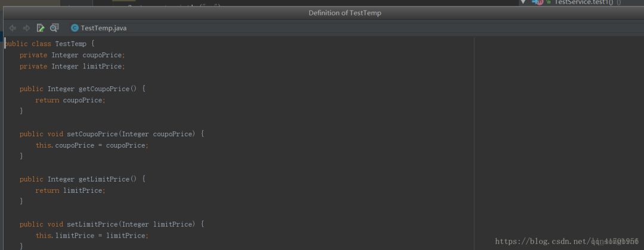Click the TestTemp.java file label

[103, 28]
